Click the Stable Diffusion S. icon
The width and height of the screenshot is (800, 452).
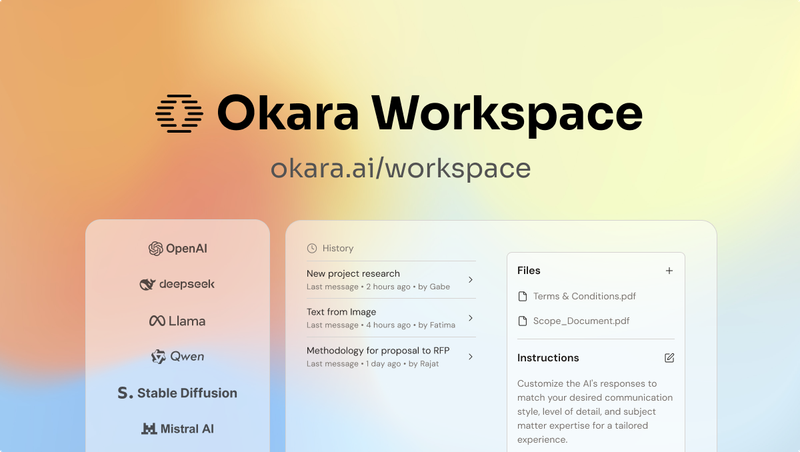point(125,393)
